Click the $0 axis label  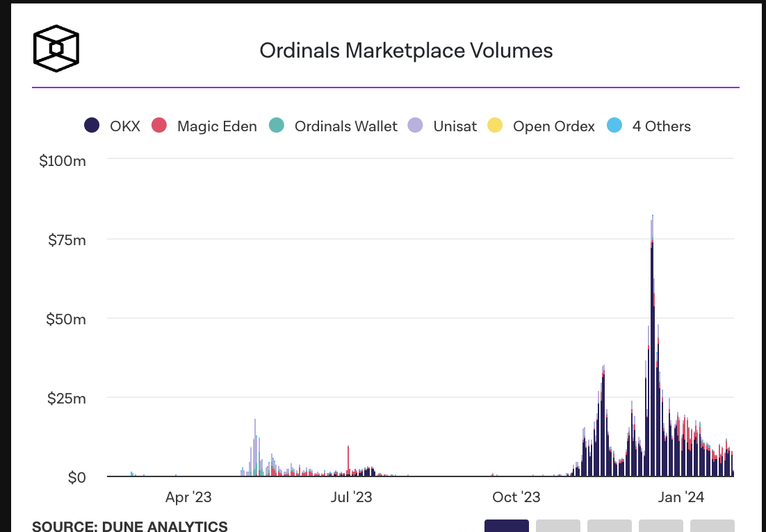[x=76, y=477]
